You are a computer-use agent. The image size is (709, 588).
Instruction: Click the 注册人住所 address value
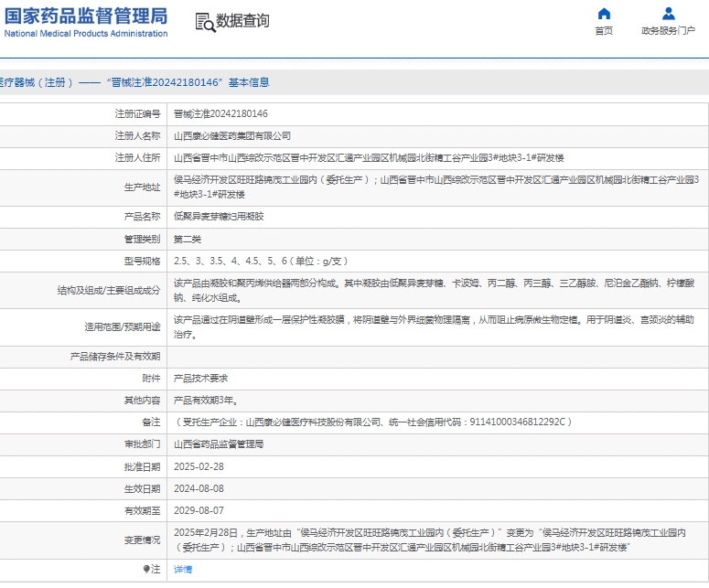[369, 157]
